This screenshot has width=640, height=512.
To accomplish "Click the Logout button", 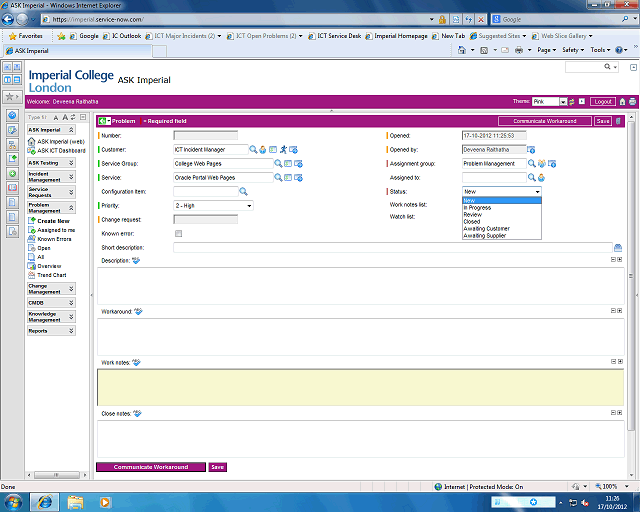I will [602, 102].
